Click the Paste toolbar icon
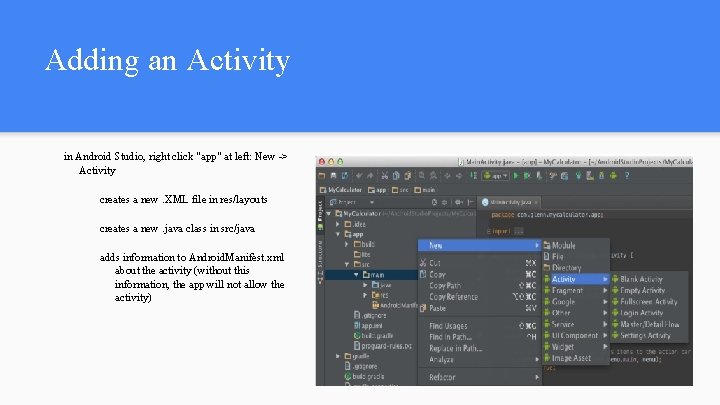Screen dimensions: 720x405 407,176
